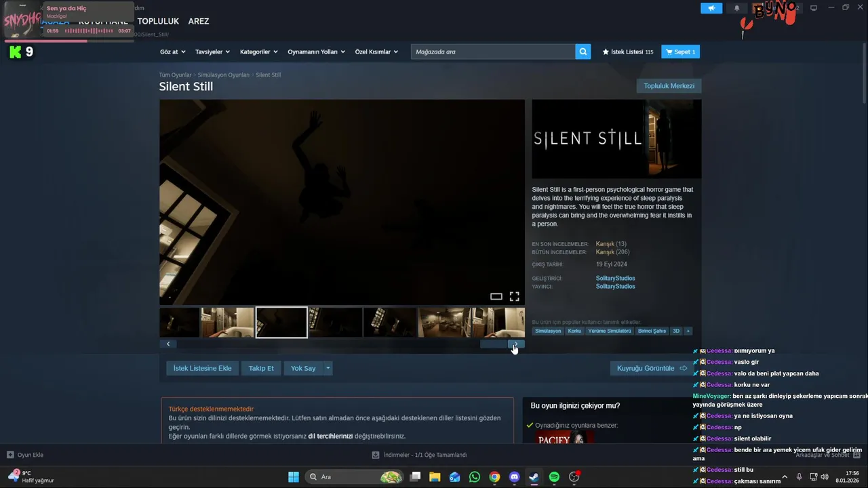Click the Simülasyon Oyunları breadcrumb
The width and height of the screenshot is (868, 488).
[x=224, y=75]
